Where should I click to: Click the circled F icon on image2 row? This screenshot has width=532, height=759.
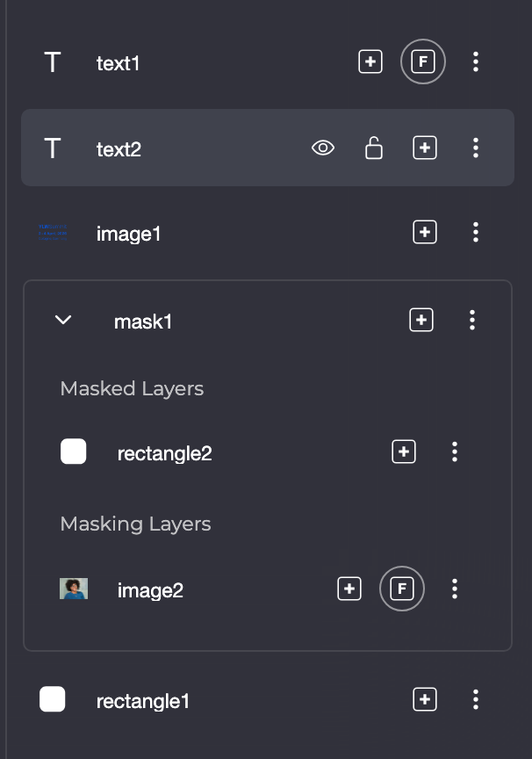point(402,589)
